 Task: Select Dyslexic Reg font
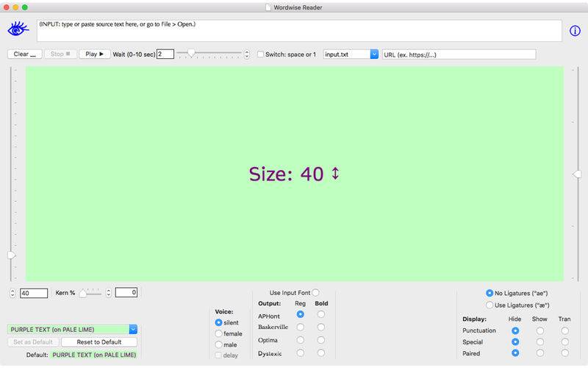click(300, 353)
